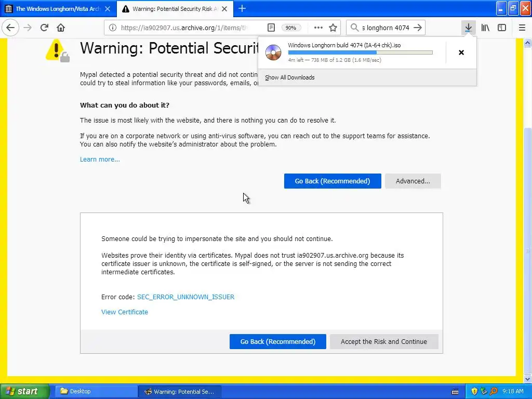
Task: Open the page actions three-dot menu
Action: [318, 28]
